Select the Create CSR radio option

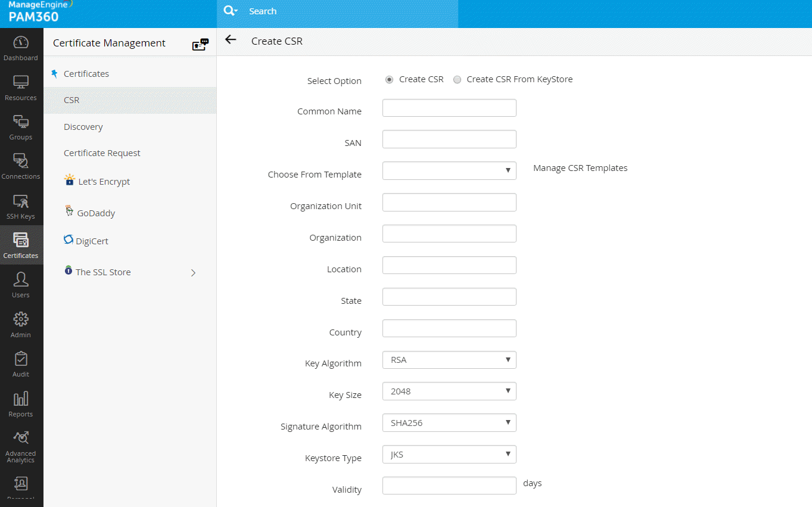pyautogui.click(x=389, y=80)
